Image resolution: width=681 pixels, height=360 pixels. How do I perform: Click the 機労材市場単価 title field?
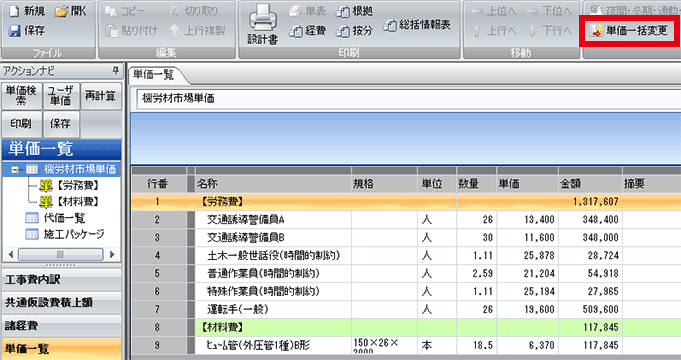coord(408,99)
